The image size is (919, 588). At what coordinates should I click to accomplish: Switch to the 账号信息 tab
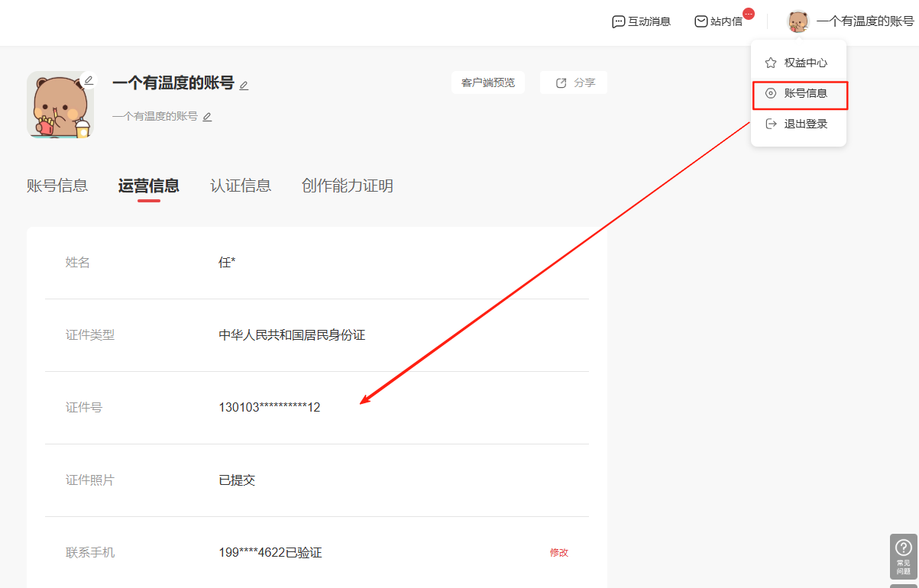click(x=57, y=186)
